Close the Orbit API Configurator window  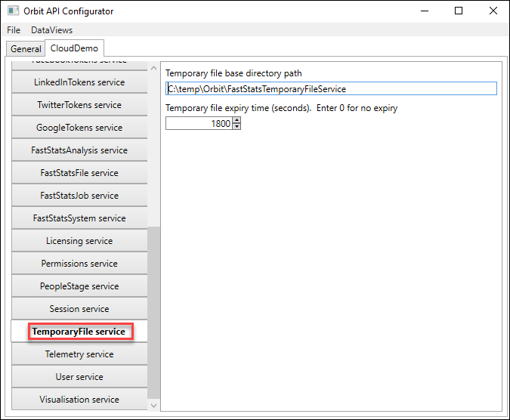tap(493, 11)
